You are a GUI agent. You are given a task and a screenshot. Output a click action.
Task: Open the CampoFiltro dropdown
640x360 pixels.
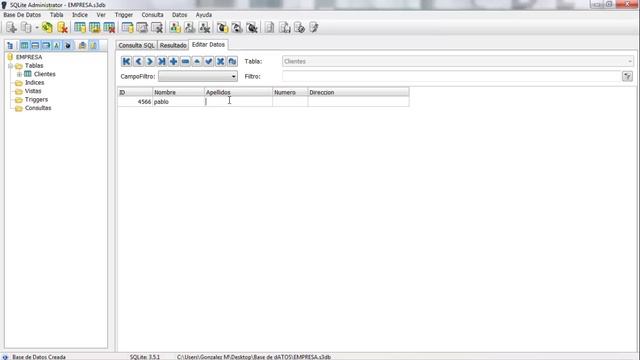(198, 76)
